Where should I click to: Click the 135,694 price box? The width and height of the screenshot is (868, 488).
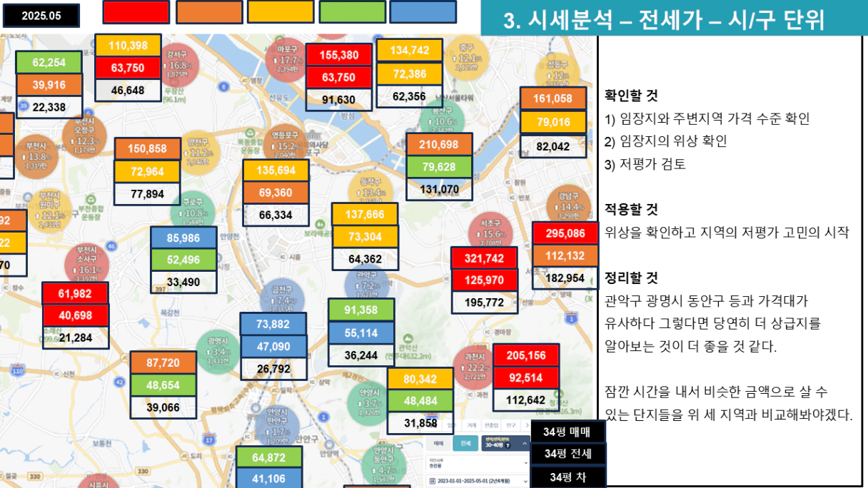[x=276, y=171]
